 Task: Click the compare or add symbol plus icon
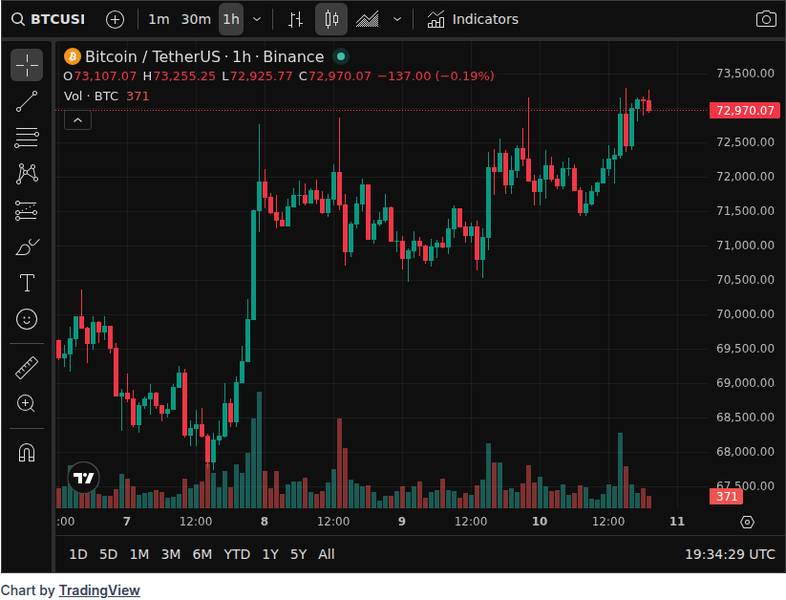(115, 20)
